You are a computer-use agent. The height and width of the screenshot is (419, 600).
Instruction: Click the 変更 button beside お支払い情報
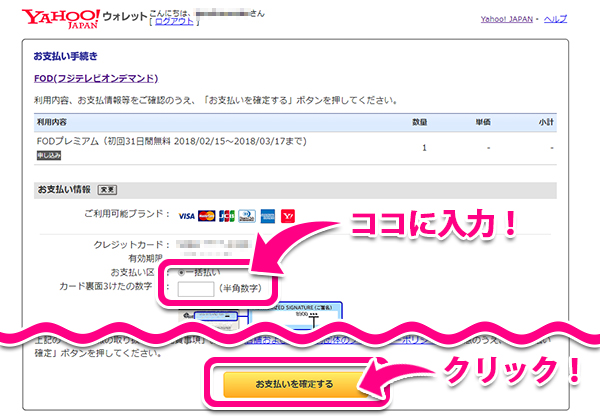click(108, 189)
